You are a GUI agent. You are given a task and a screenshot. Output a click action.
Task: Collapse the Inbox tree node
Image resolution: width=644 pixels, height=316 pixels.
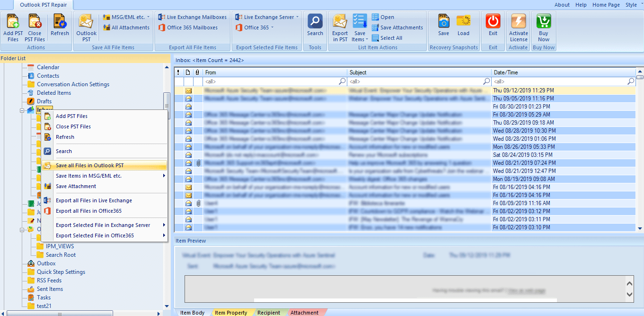click(22, 110)
